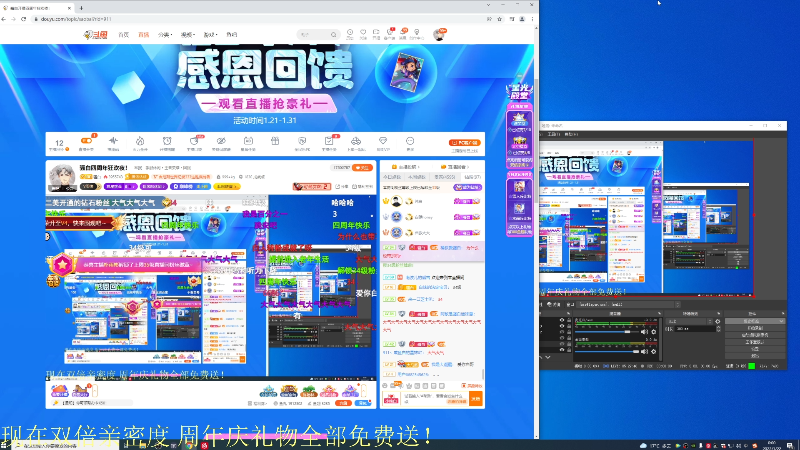
Task: Click the 工作室模式 button in OBS controls
Action: [755, 342]
